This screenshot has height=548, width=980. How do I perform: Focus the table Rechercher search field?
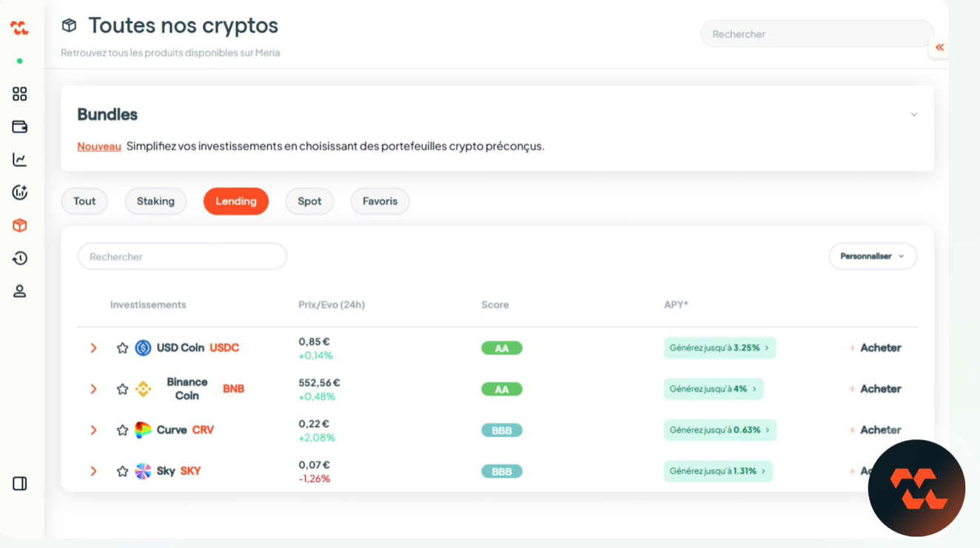(x=182, y=257)
